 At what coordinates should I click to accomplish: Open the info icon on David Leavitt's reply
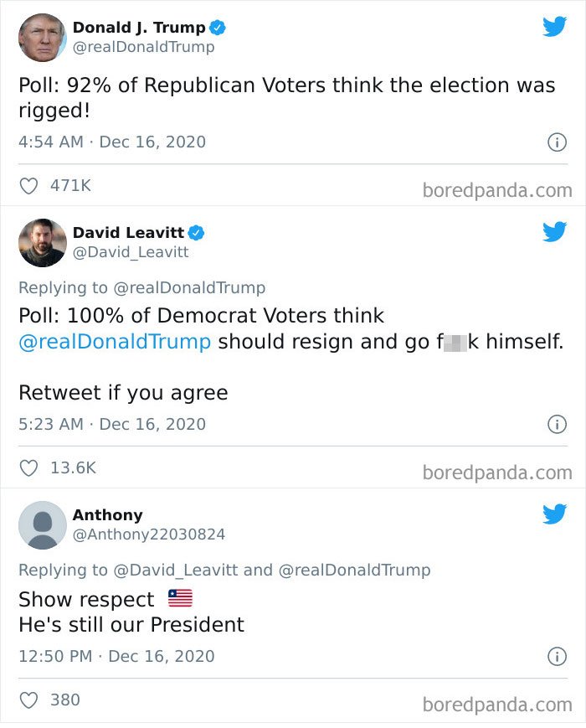[557, 424]
